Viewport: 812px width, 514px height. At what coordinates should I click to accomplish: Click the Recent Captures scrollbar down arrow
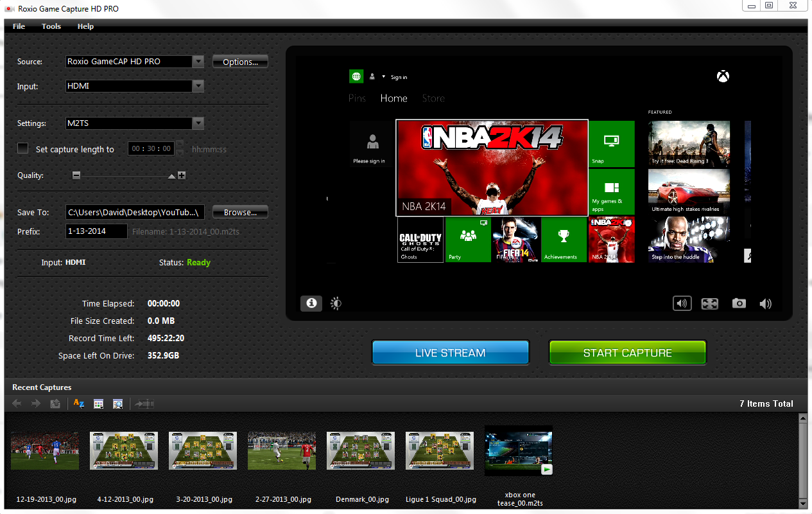(802, 503)
